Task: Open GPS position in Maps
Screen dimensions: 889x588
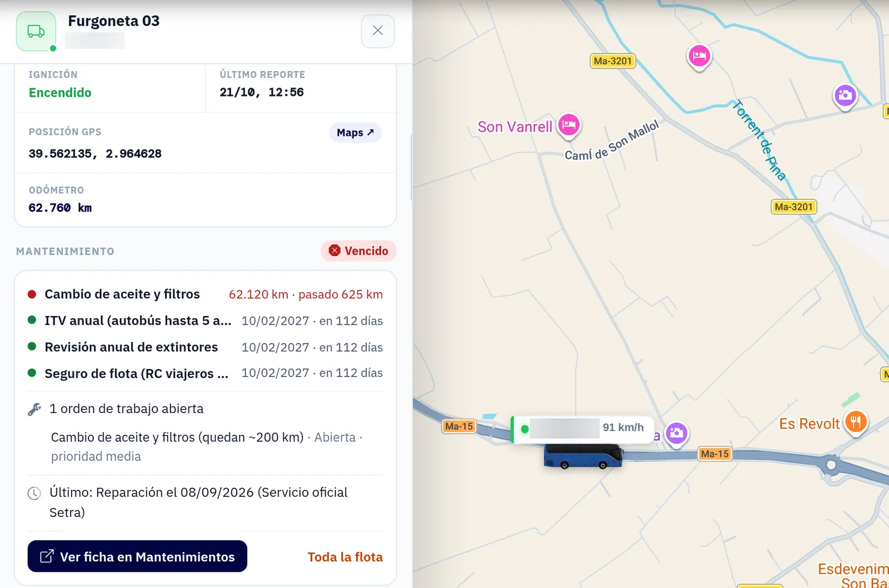Action: [356, 133]
